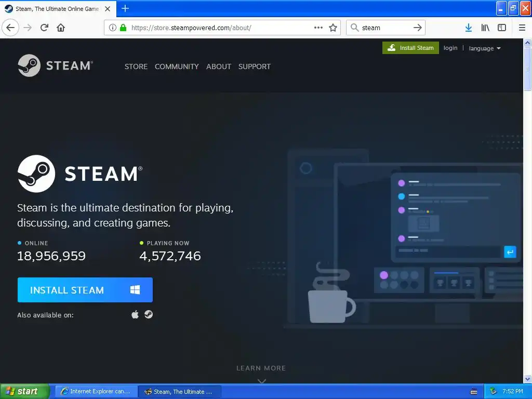Toggle the sidebar view icon
The height and width of the screenshot is (399, 532).
pyautogui.click(x=502, y=28)
